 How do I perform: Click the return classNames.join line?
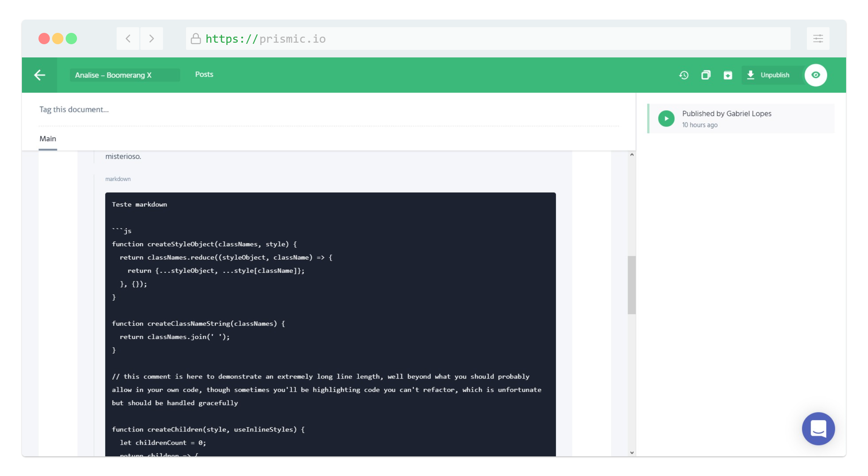(174, 337)
